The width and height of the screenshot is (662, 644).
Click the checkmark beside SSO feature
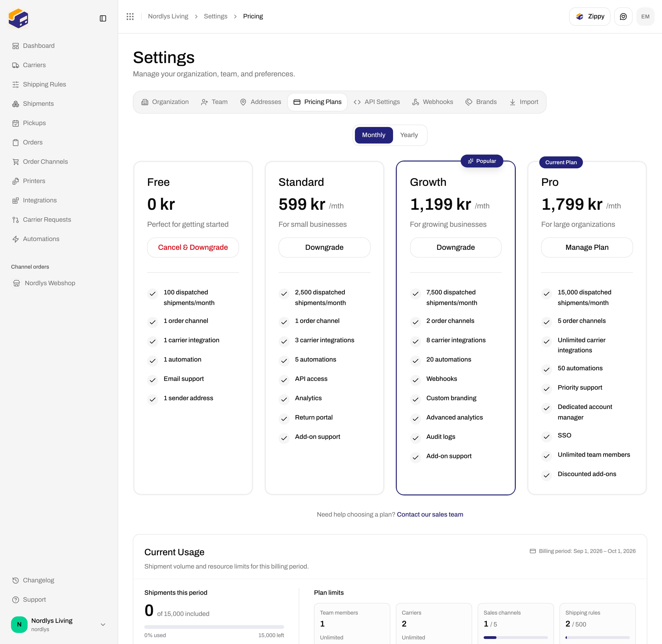pos(546,437)
